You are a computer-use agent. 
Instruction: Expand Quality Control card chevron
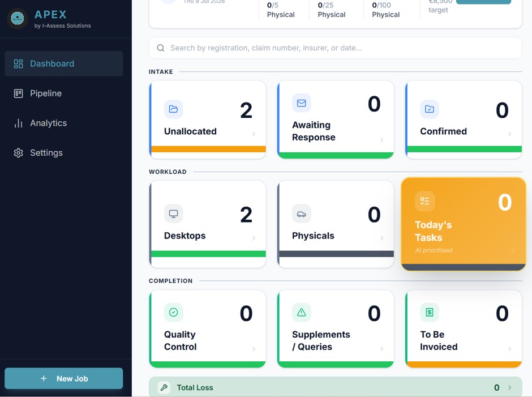(254, 349)
